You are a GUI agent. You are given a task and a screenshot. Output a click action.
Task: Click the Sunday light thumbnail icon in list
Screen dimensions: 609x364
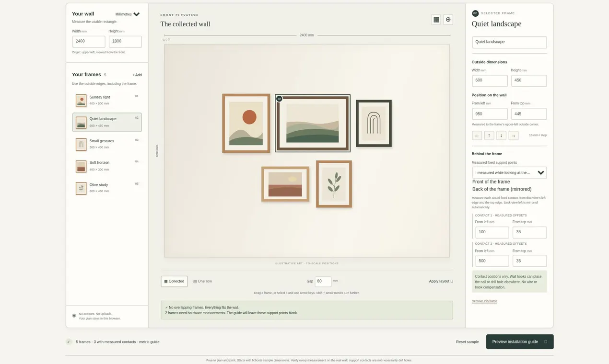pos(81,101)
